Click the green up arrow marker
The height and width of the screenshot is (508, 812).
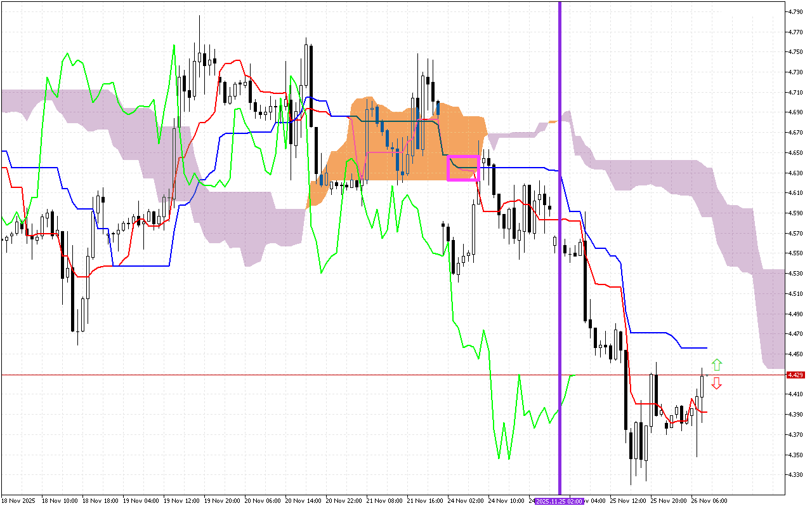coord(717,364)
